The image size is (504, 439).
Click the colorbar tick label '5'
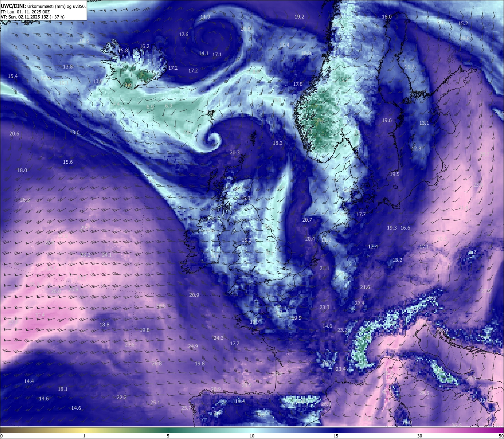(x=168, y=436)
